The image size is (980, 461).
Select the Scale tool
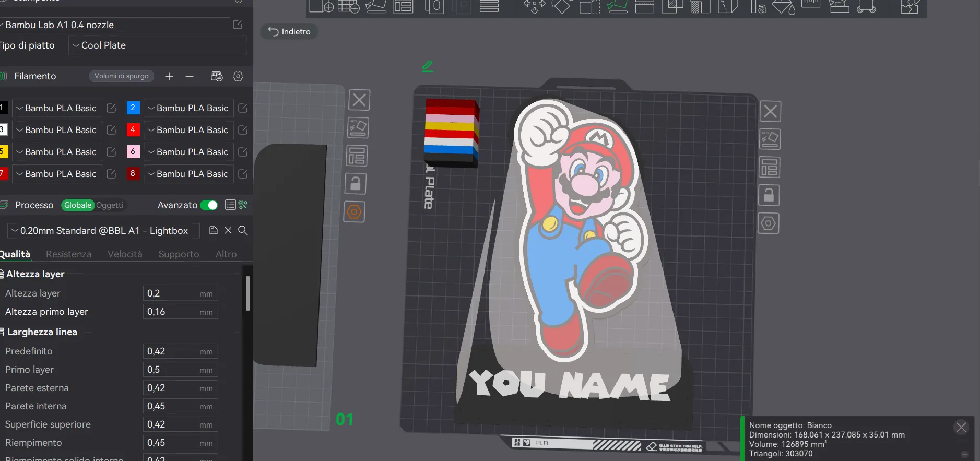589,6
